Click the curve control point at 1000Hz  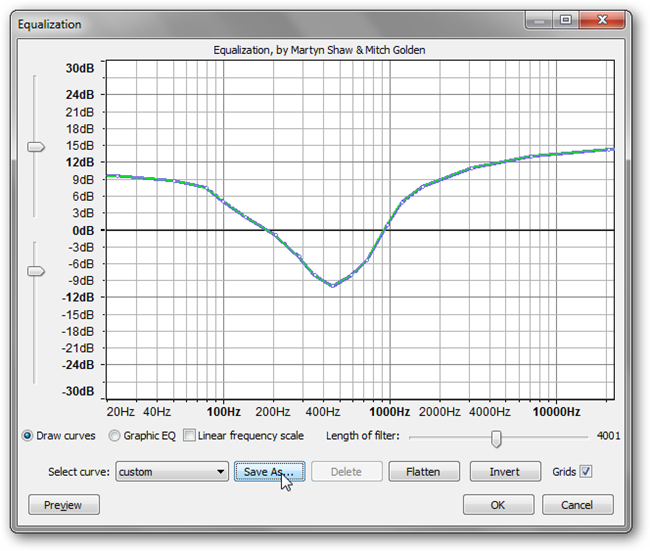[388, 226]
